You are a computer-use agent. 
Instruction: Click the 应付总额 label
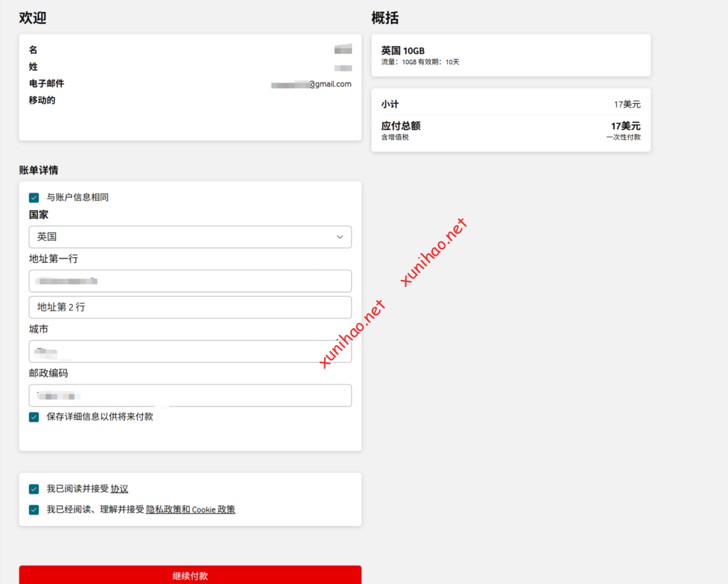pos(400,126)
